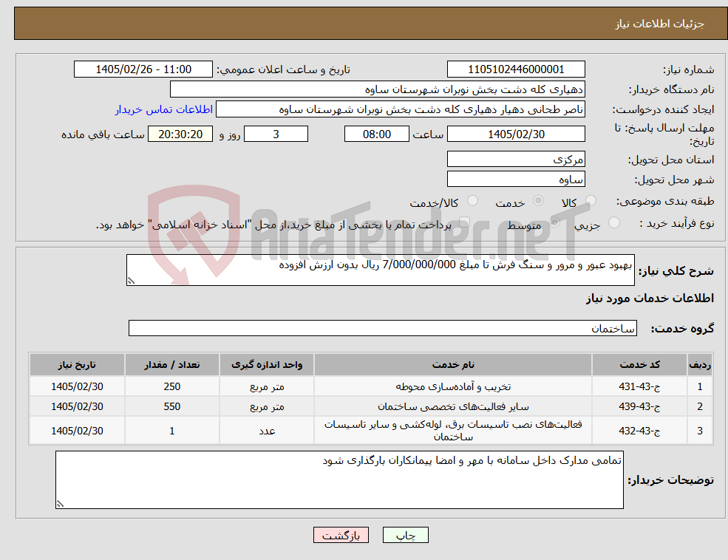Click the remaining days field showing 3
Screen dimensions: 728x560
[x=276, y=134]
